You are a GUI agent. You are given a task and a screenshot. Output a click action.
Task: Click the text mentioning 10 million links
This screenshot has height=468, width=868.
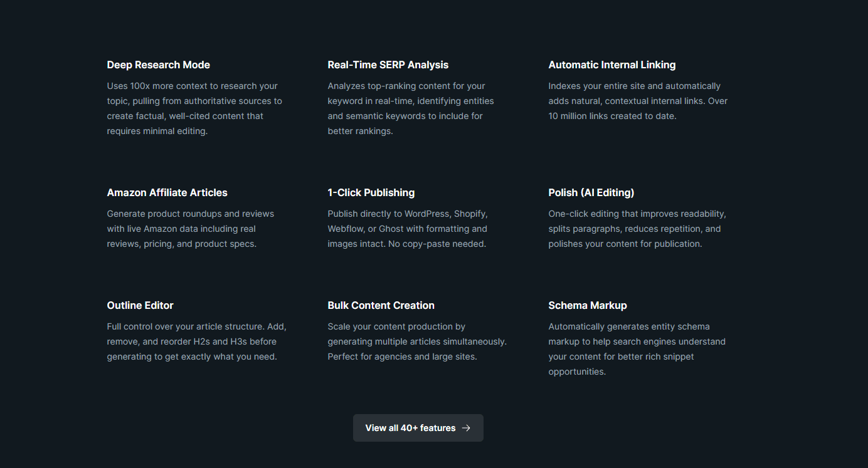point(638,101)
